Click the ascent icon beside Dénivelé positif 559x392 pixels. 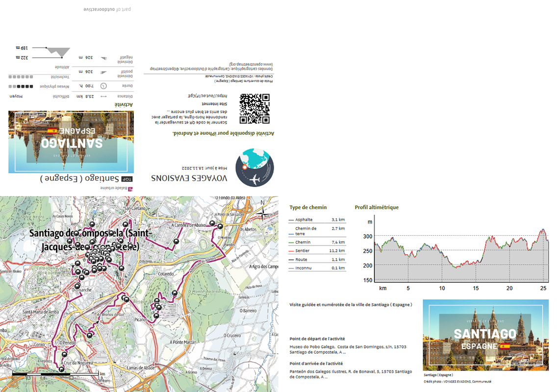click(x=104, y=73)
